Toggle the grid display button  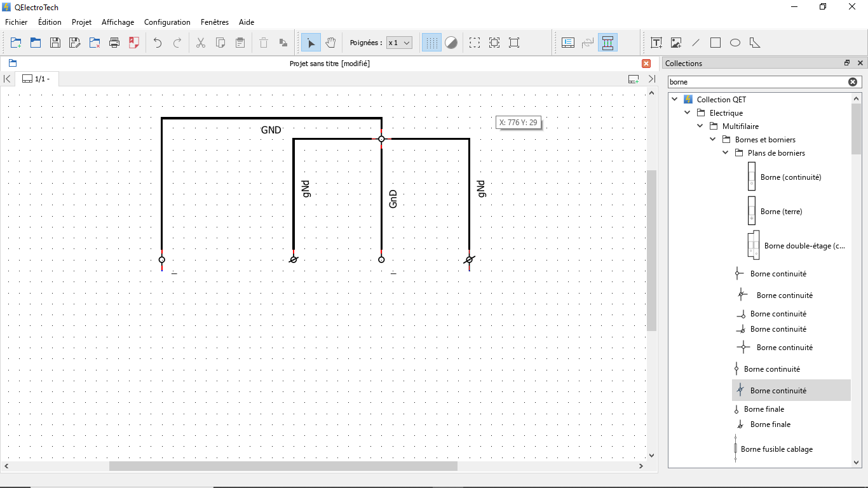pos(431,43)
